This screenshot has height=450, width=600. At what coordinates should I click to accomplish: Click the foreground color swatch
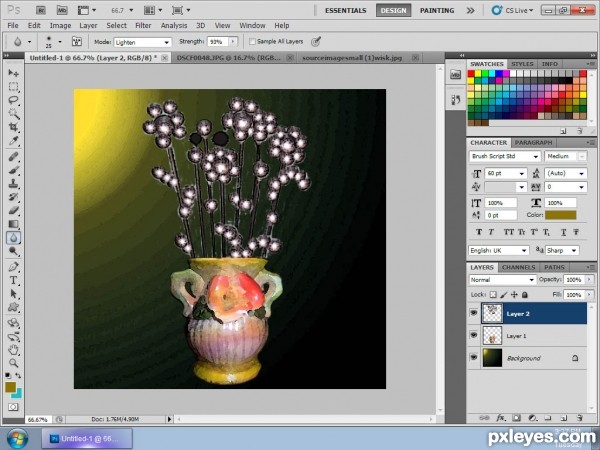(x=10, y=387)
